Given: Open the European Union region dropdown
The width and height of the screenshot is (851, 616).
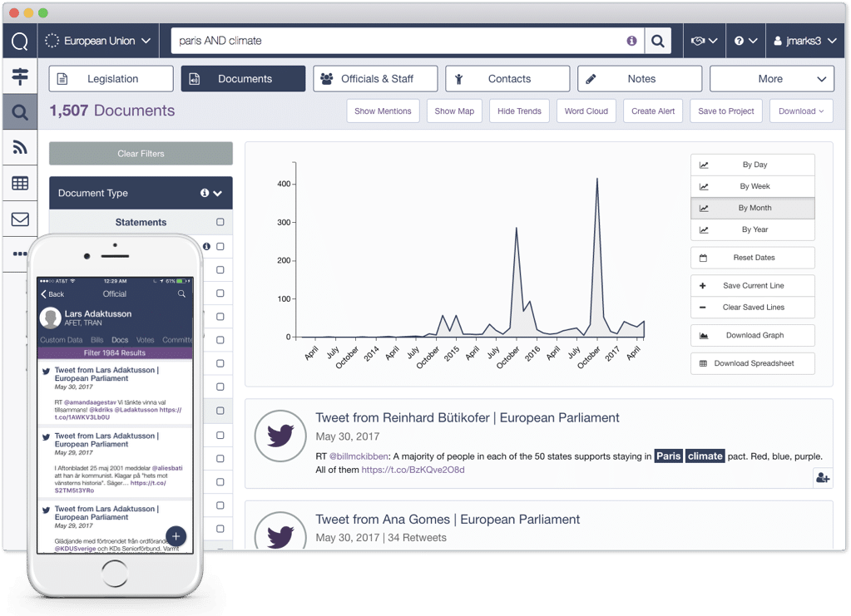Looking at the screenshot, I should tap(98, 41).
